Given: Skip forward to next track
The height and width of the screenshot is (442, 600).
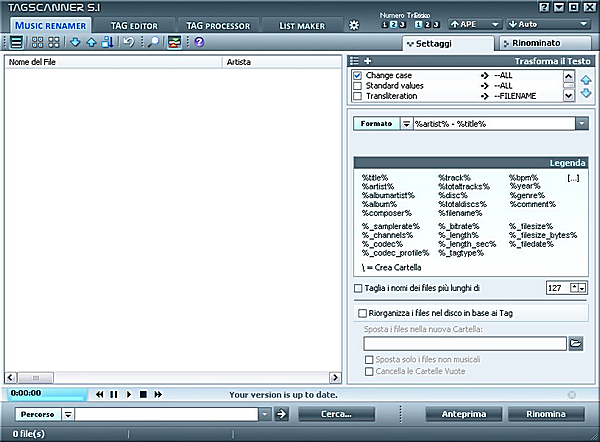Looking at the screenshot, I should coord(158,394).
